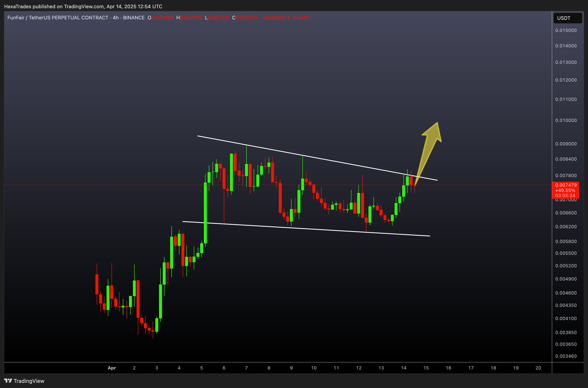Click the 0.003850 price axis label
588x388 pixels.
[566, 333]
